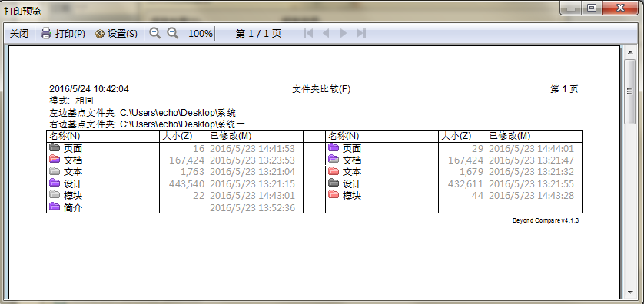Screen dimensions: 644x304
Task: Click the left 名称(N) column header
Action: [x=103, y=136]
